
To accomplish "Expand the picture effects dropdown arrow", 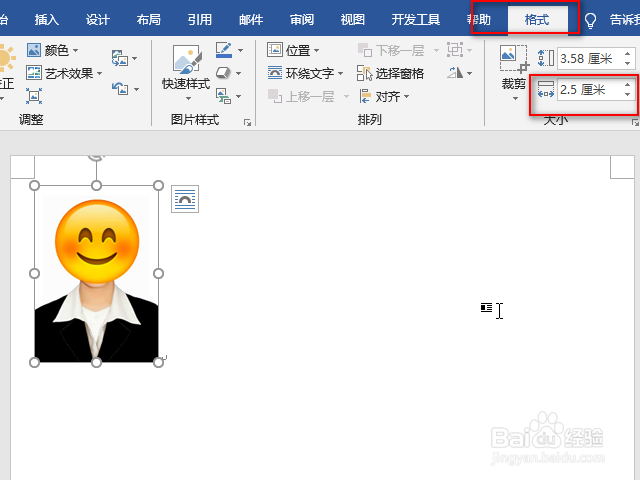I will [x=239, y=73].
